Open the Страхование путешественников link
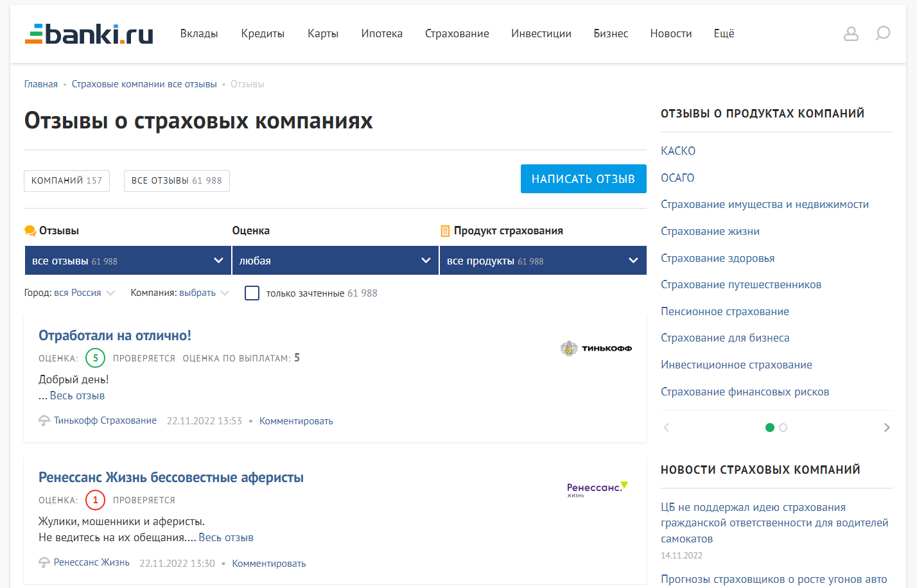This screenshot has height=588, width=917. pyautogui.click(x=741, y=285)
